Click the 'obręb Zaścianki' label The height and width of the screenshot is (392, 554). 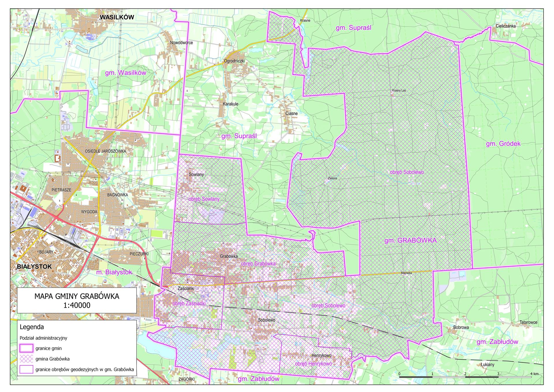tap(189, 304)
